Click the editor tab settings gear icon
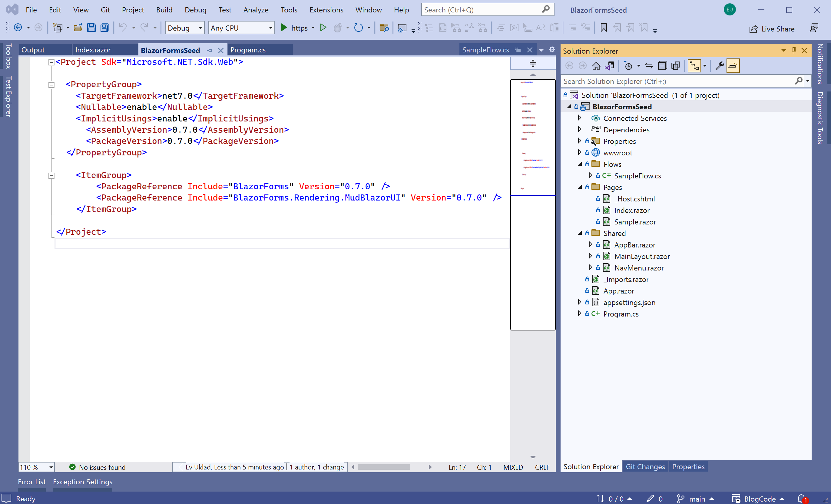This screenshot has width=831, height=504. pyautogui.click(x=552, y=50)
